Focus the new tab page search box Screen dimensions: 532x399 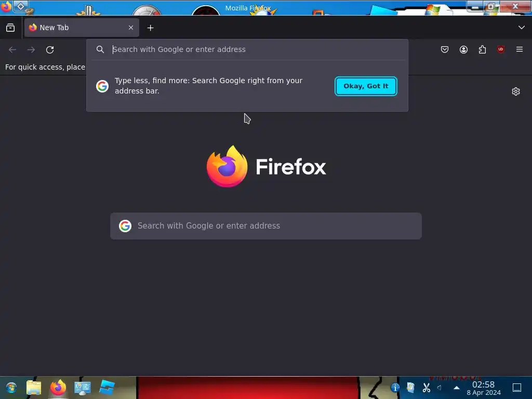point(266,226)
